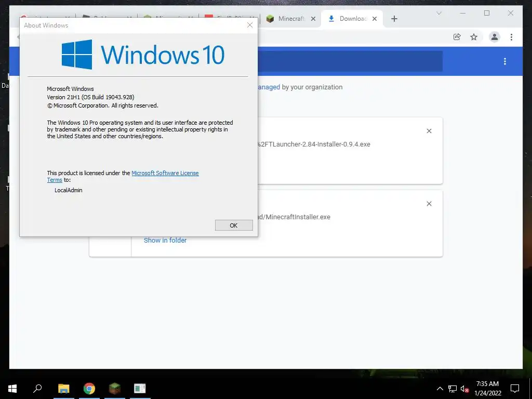This screenshot has height=399, width=532.
Task: Click the FTLauncher-2.84-Installer-0.9.4.exe URL
Action: (314, 144)
